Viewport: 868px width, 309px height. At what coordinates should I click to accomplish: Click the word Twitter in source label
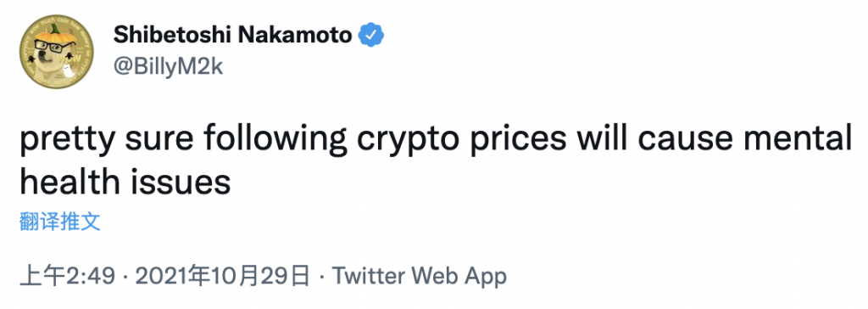point(370,275)
